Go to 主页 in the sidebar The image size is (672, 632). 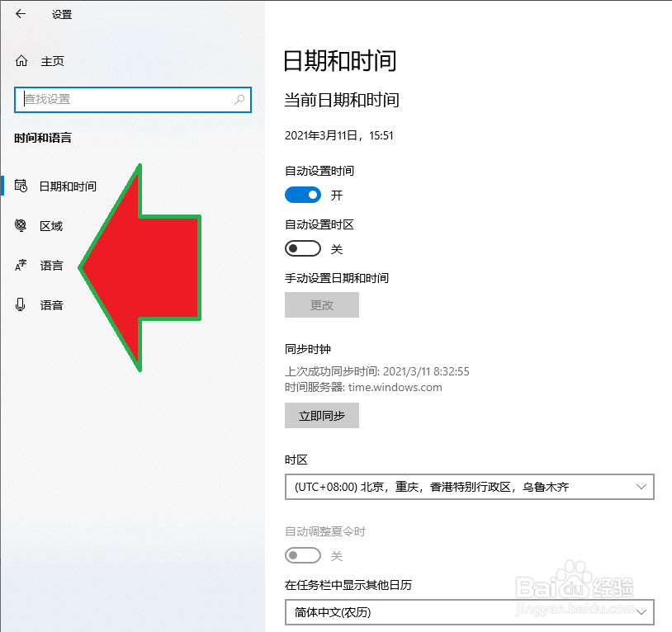[x=52, y=61]
